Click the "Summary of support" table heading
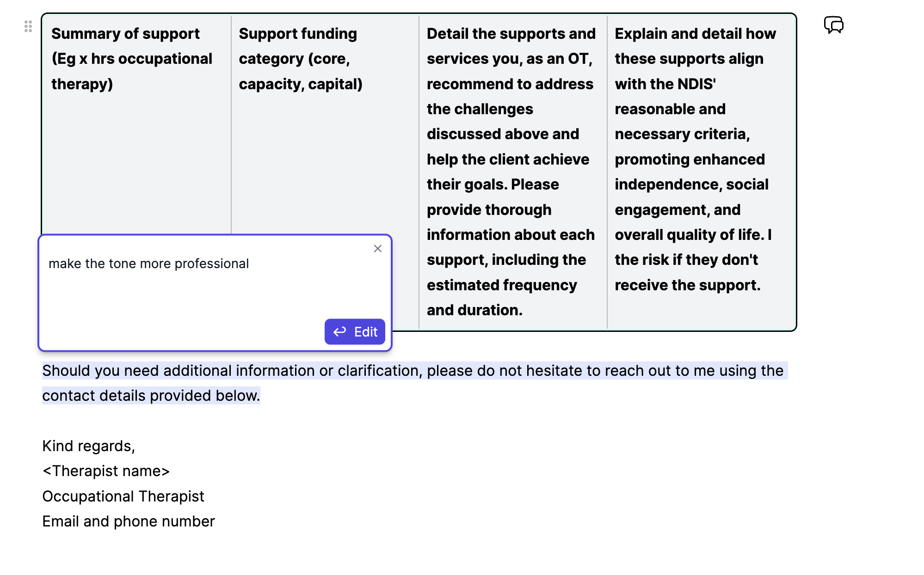Viewport: 924px width, 575px height. 125,34
